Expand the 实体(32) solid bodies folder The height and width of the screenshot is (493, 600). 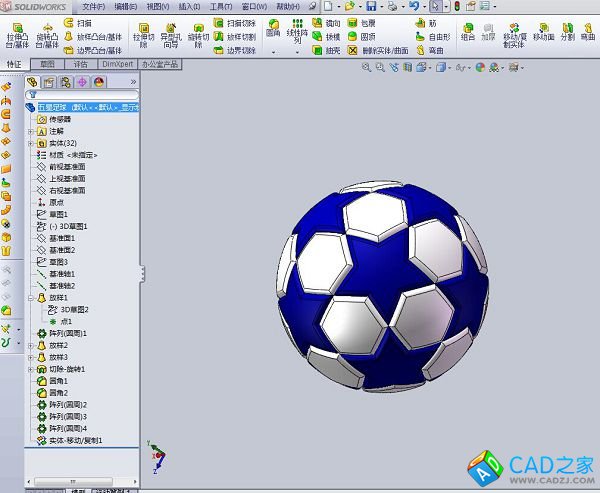point(31,143)
